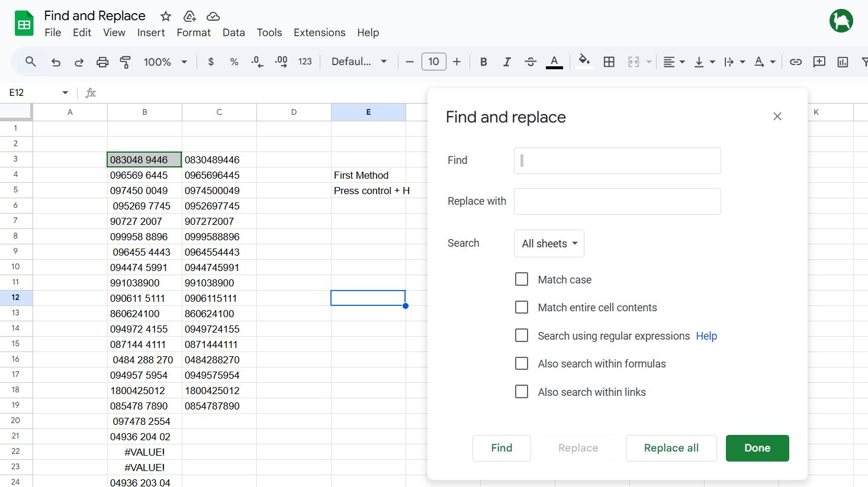The image size is (868, 487).
Task: Decrease font size with minus
Action: [x=409, y=62]
